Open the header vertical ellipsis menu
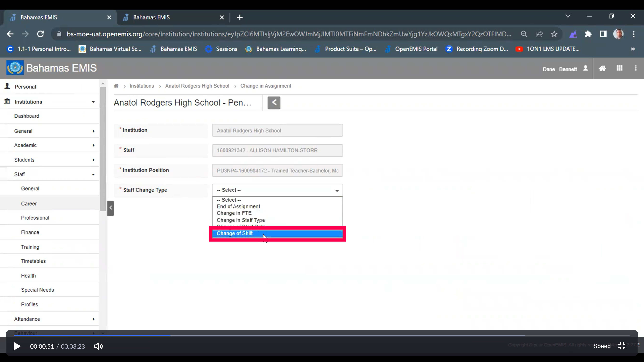This screenshot has width=644, height=362. pyautogui.click(x=636, y=68)
